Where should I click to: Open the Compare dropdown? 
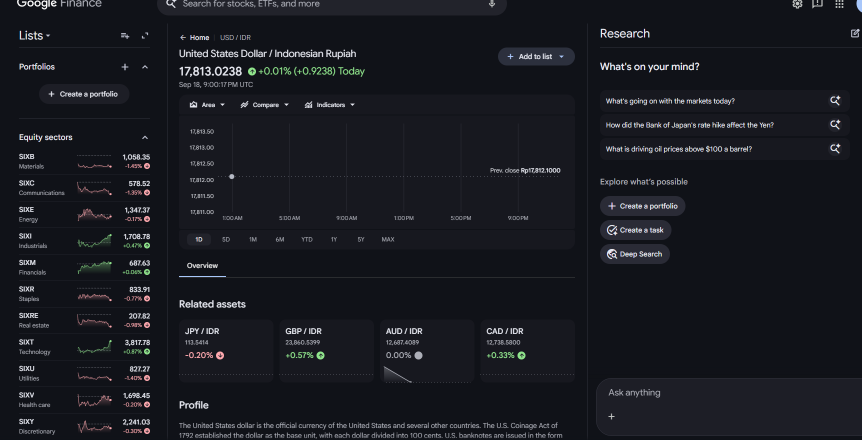[265, 104]
